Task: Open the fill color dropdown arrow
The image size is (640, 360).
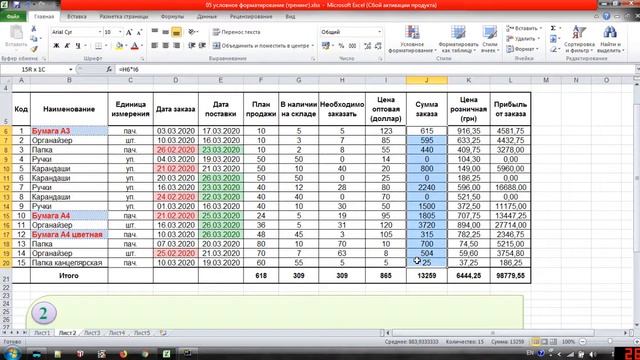Action: point(126,46)
